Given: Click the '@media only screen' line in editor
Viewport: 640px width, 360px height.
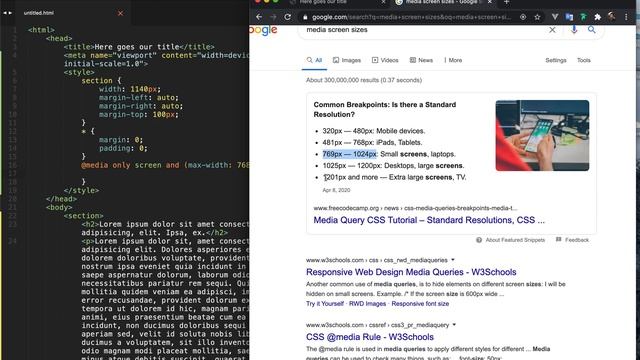Looking at the screenshot, I should click(165, 165).
